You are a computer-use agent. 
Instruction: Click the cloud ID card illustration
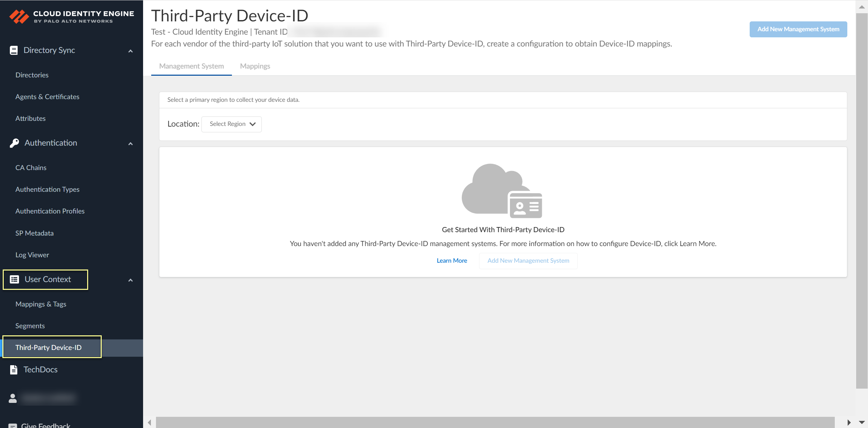(x=502, y=191)
